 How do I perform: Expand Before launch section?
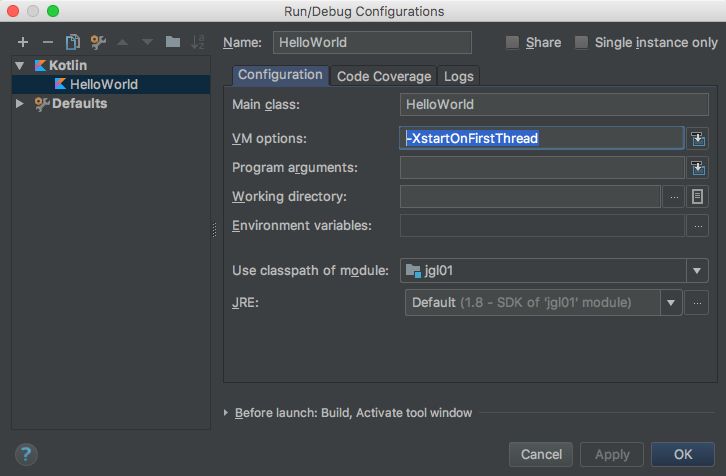click(x=225, y=413)
